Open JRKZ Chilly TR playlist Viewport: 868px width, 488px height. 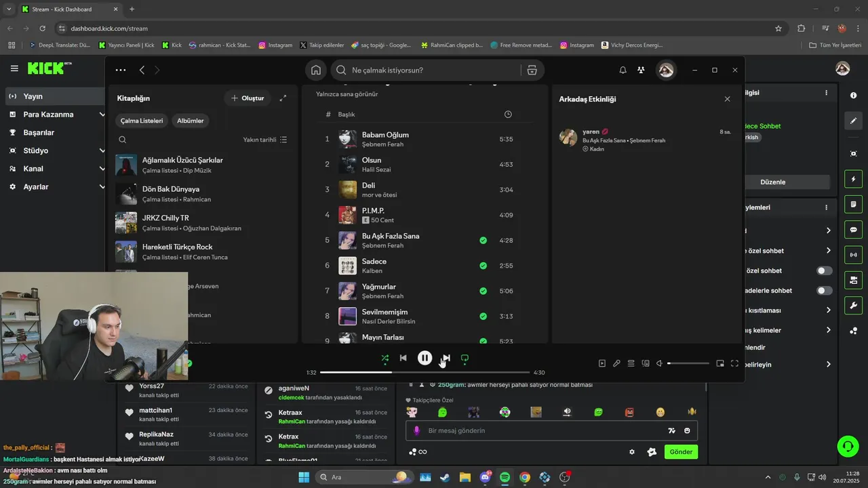pyautogui.click(x=203, y=223)
